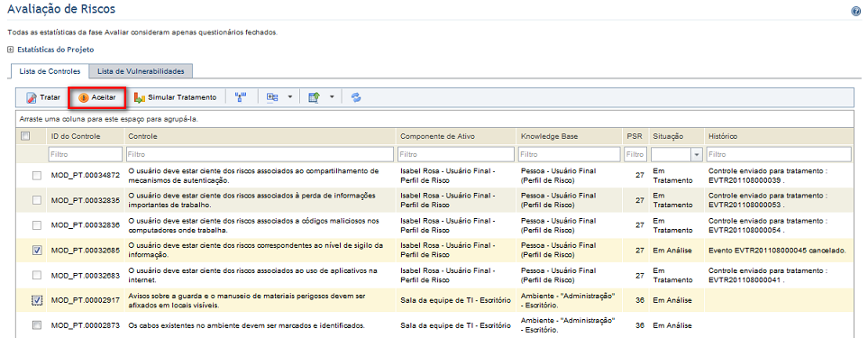Click the PSR value 36 for MOD_PT.00002873
Image resolution: width=868 pixels, height=338 pixels.
coord(639,325)
